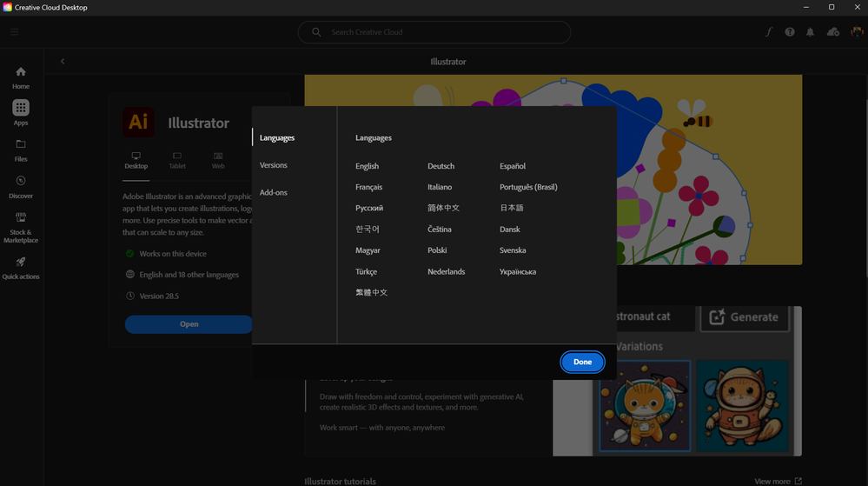The width and height of the screenshot is (868, 486).
Task: Click the right astronaut cat variation thumbnail
Action: pos(742,406)
